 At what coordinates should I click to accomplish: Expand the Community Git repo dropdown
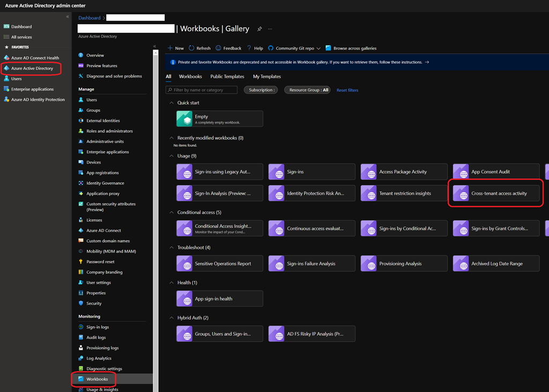point(318,48)
